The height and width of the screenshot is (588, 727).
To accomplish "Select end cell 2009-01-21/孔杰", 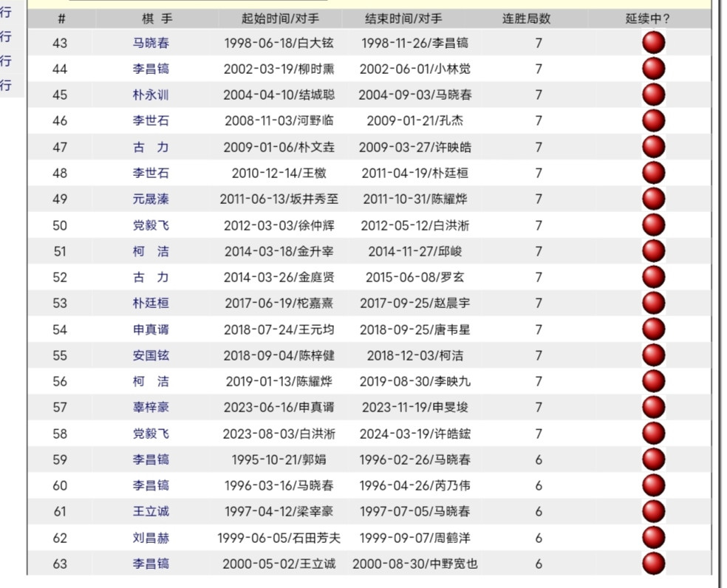I will click(x=415, y=120).
